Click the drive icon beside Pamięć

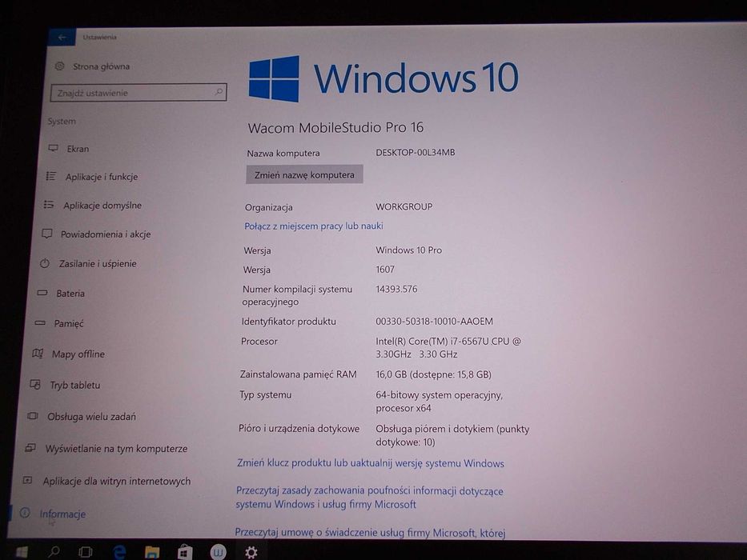coord(40,323)
